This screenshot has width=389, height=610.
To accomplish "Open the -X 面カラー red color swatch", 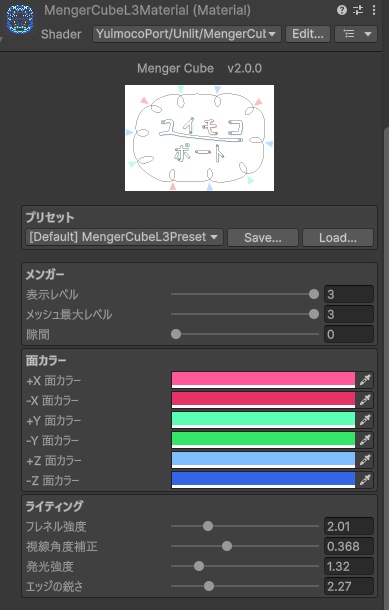I will pos(263,400).
